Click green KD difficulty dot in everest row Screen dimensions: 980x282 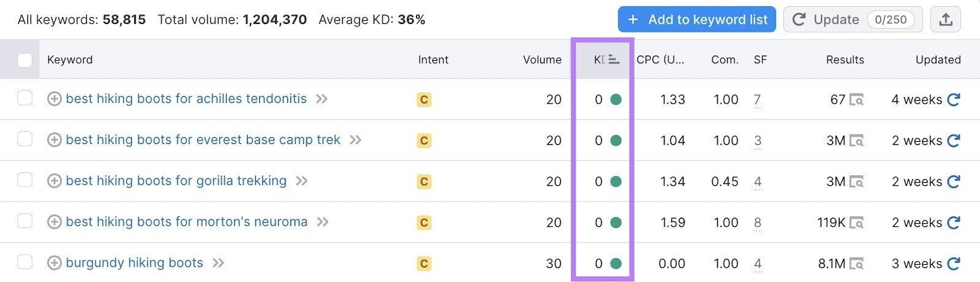616,140
